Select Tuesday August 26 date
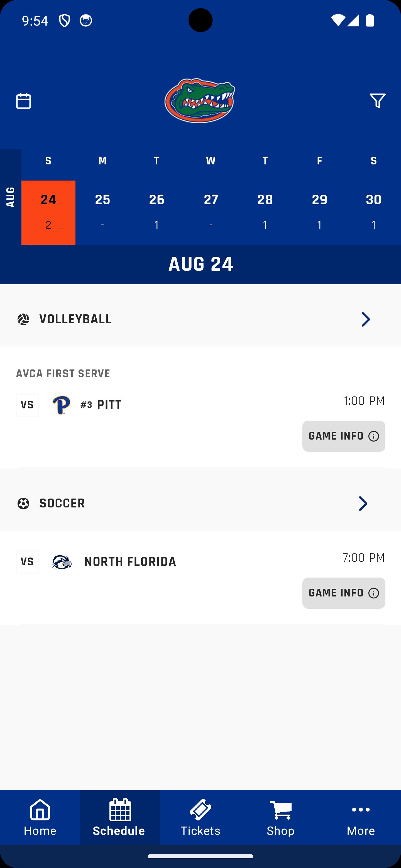This screenshot has height=868, width=401. click(157, 212)
